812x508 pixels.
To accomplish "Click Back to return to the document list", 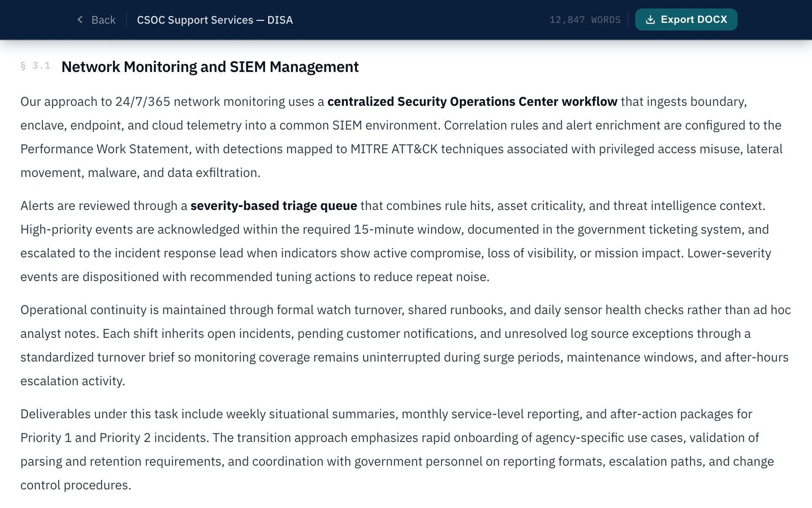I will tap(103, 19).
